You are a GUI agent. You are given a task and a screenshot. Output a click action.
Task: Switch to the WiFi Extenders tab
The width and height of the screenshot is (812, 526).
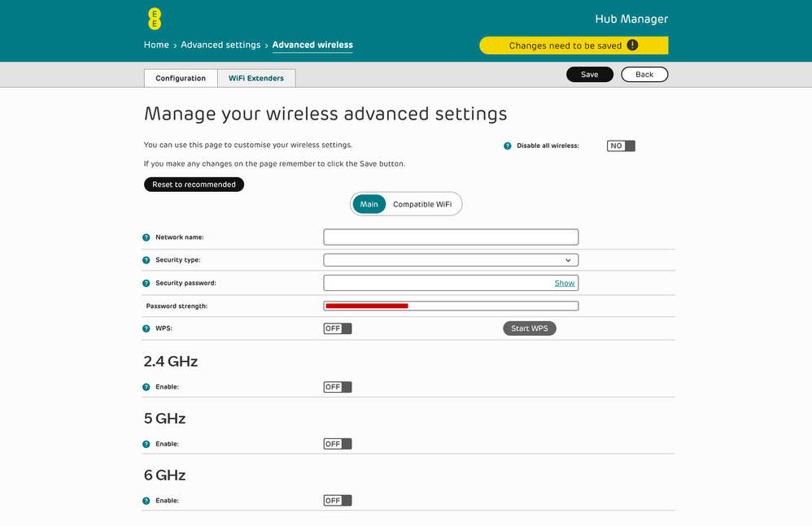256,78
